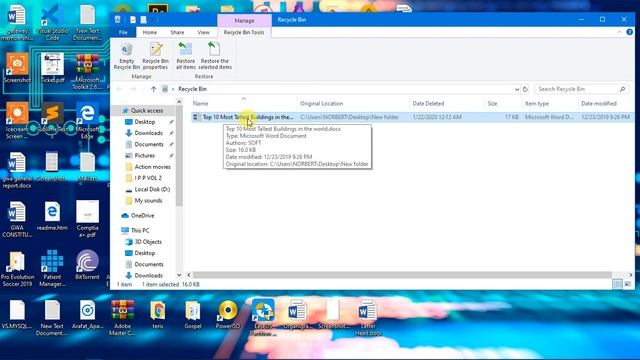Open Downloads under Quick access
The image size is (640, 360).
[148, 133]
